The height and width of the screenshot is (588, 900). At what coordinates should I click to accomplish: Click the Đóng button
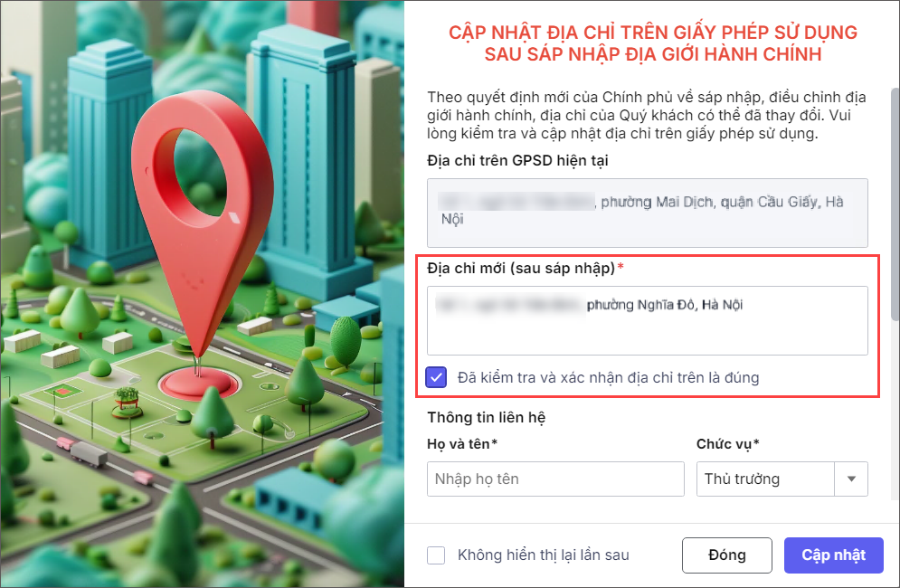click(x=726, y=555)
